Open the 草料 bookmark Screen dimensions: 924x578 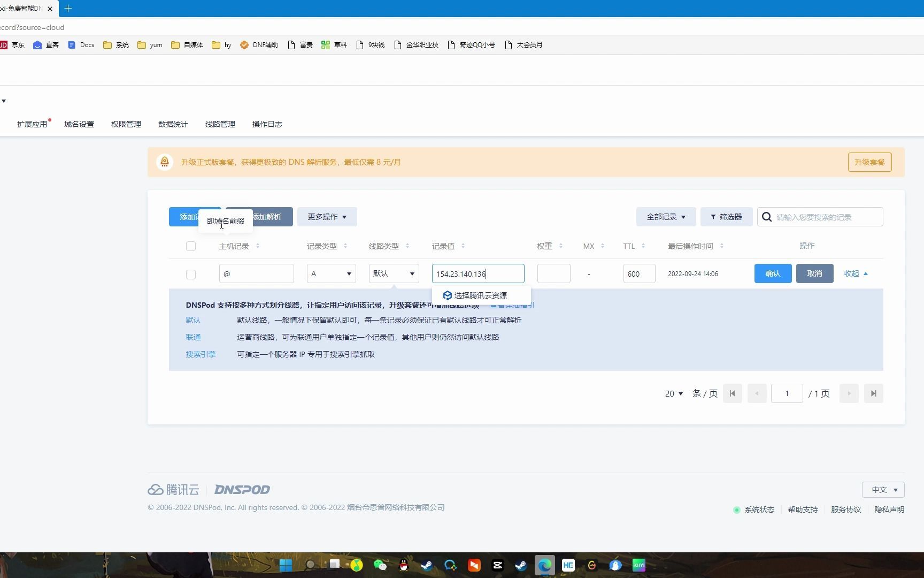pos(335,45)
